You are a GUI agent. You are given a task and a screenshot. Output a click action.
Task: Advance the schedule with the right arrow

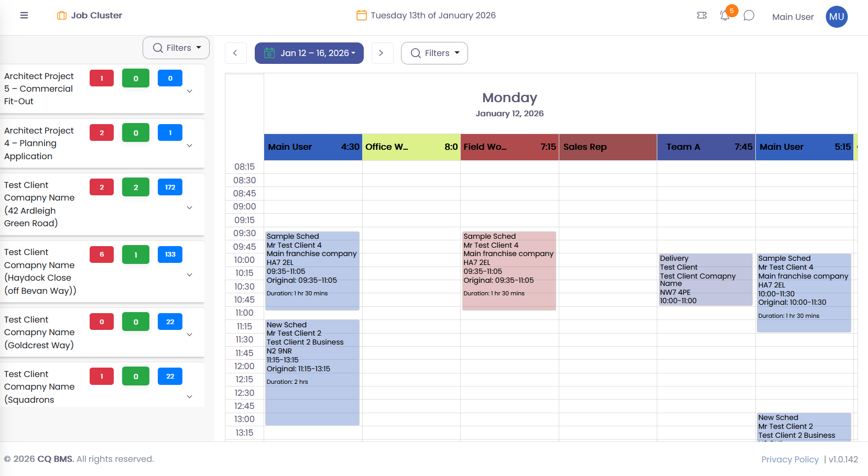(382, 53)
